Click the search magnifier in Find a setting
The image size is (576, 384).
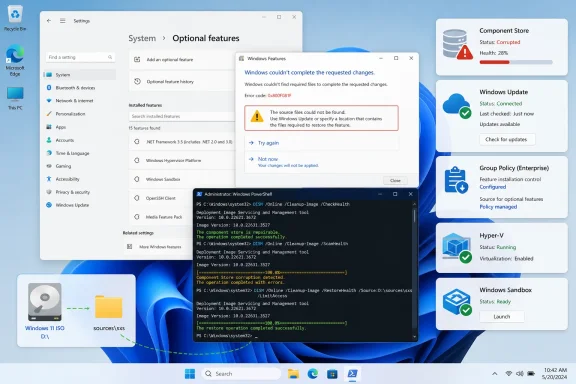110,57
